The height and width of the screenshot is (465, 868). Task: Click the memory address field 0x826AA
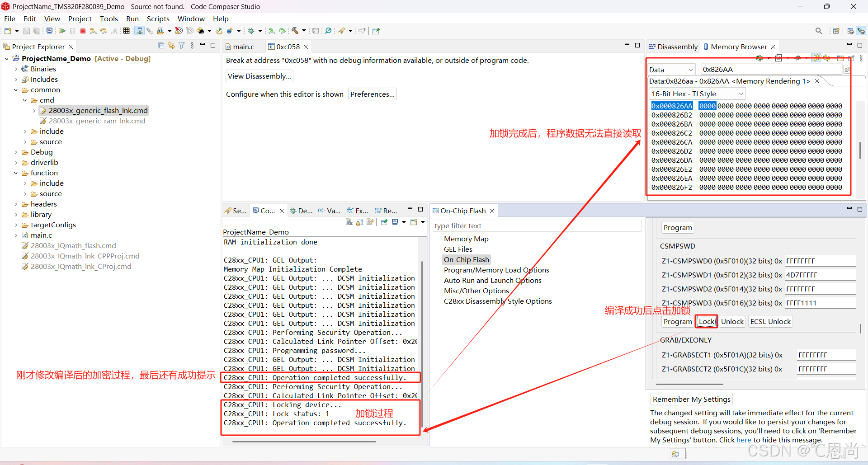(772, 69)
